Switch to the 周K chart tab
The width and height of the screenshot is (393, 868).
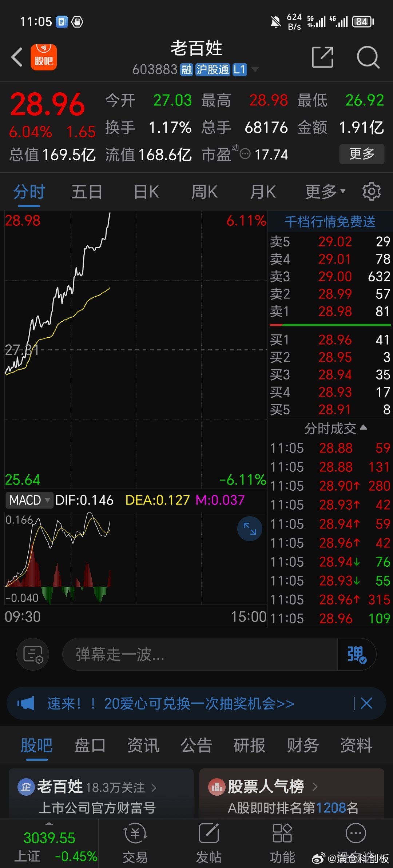[x=205, y=192]
